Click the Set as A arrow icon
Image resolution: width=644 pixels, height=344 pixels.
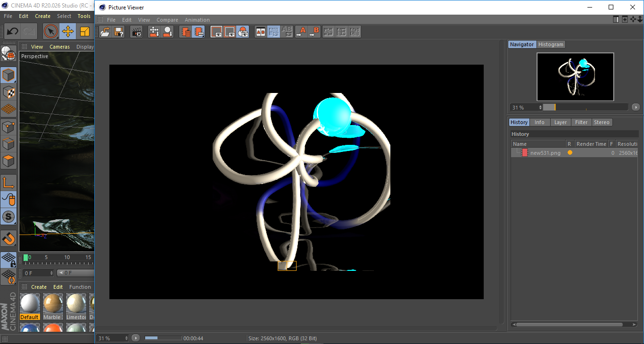coord(301,32)
